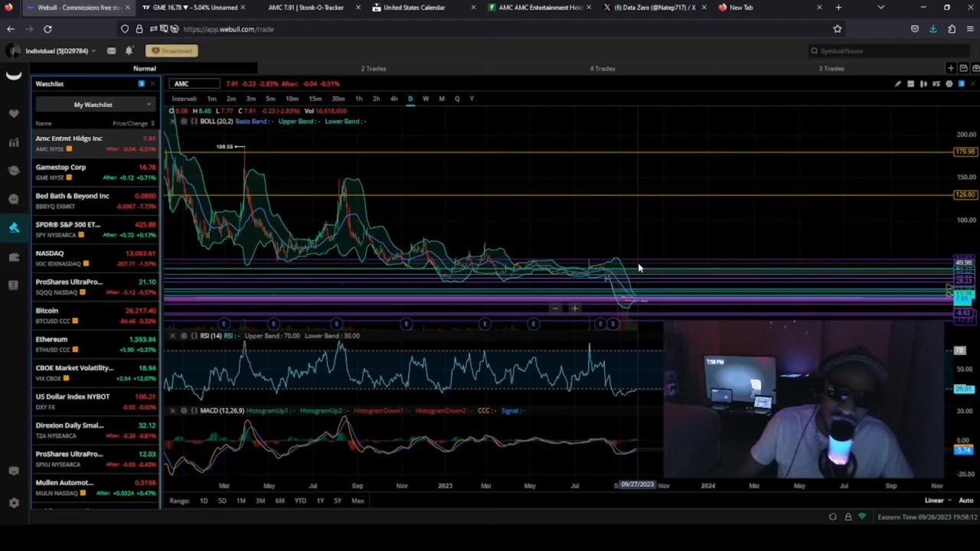Set chart range to Max
Screen dimensions: 980x551
[358, 500]
